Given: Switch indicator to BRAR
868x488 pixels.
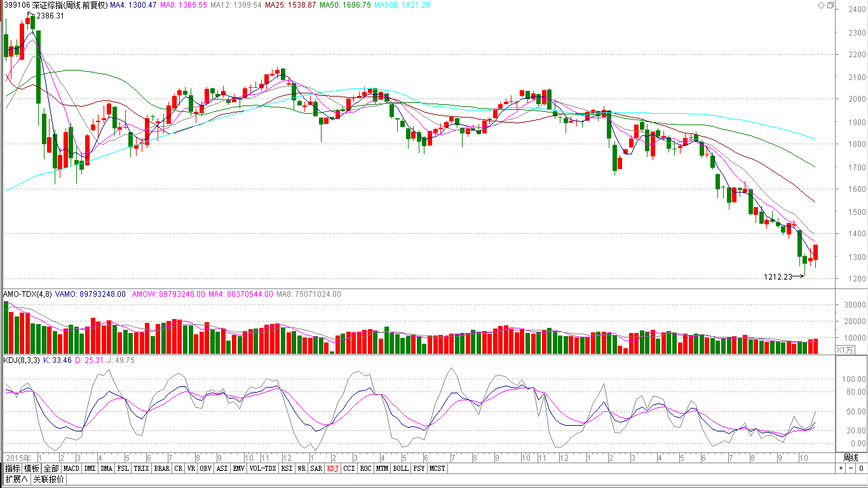Looking at the screenshot, I should [162, 468].
